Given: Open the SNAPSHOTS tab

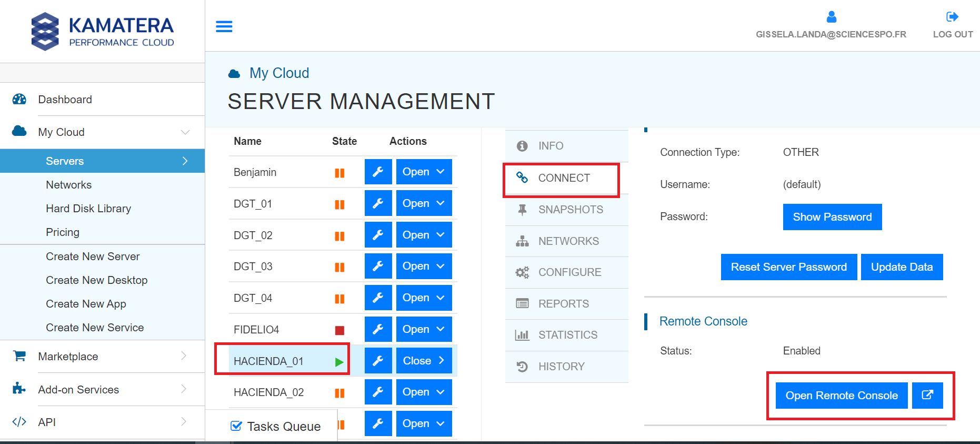Looking at the screenshot, I should click(567, 210).
